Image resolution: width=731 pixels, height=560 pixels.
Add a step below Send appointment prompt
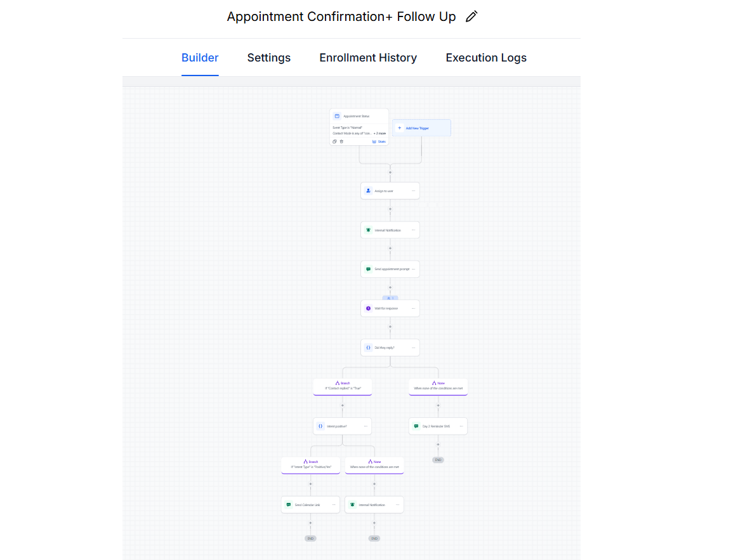click(x=390, y=287)
